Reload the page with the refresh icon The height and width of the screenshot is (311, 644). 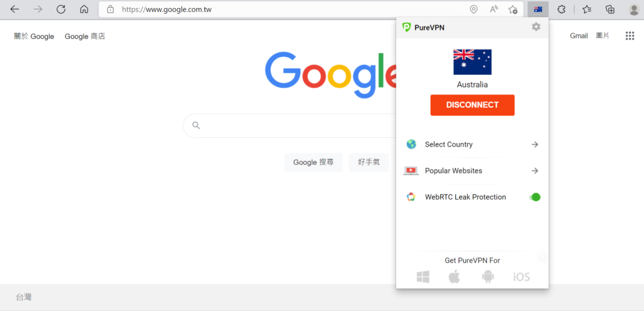pyautogui.click(x=61, y=9)
